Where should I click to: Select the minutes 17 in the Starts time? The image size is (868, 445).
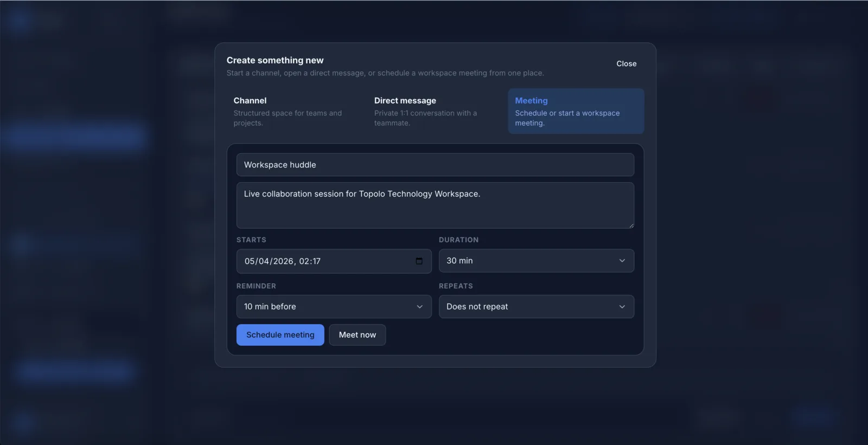(x=316, y=261)
